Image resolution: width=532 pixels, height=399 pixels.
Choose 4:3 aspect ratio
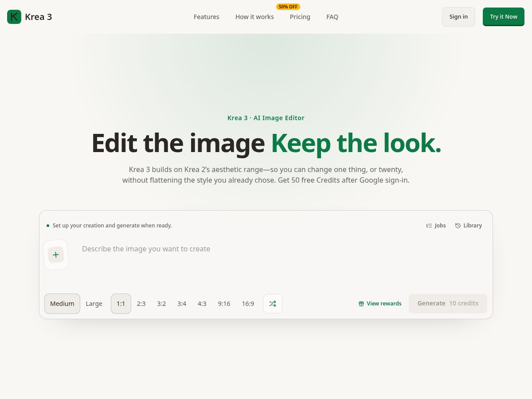point(202,304)
